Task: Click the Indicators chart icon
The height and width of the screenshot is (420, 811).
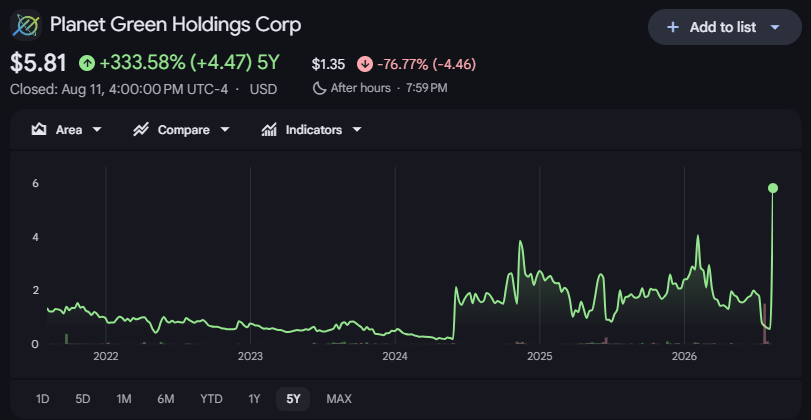Action: click(268, 129)
